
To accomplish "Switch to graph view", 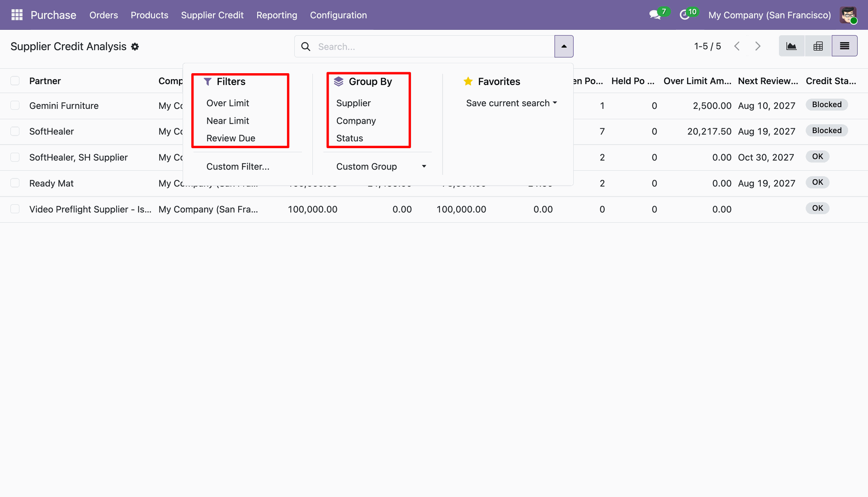I will [791, 46].
